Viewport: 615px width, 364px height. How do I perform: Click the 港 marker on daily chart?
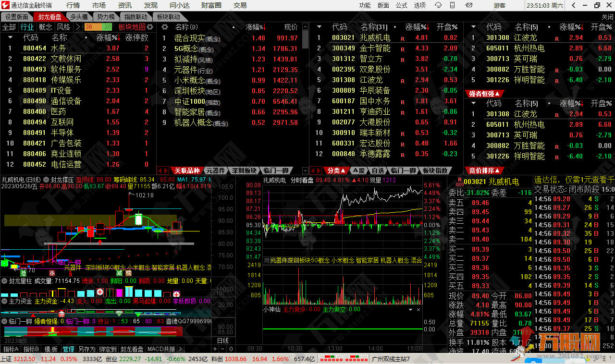pyautogui.click(x=23, y=273)
